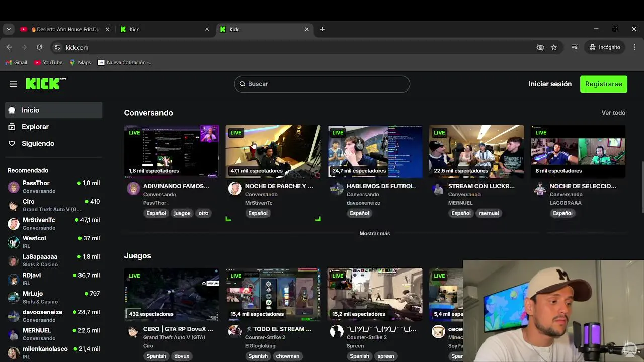Bookmark the page with the star icon

tap(554, 47)
